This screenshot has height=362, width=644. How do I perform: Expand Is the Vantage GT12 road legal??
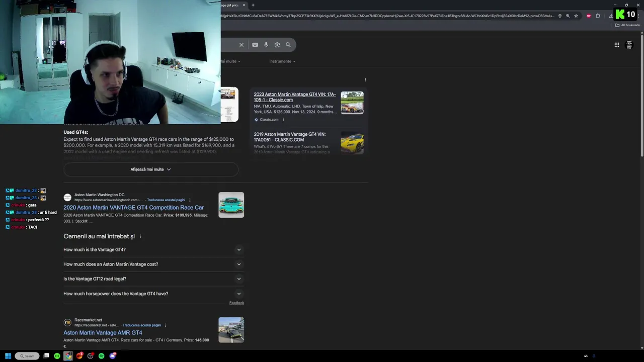pos(152,279)
